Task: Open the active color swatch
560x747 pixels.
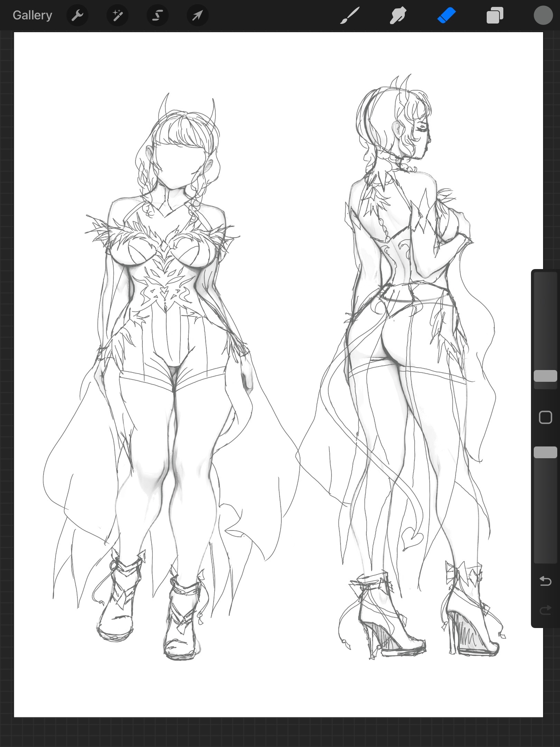Action: (x=543, y=15)
